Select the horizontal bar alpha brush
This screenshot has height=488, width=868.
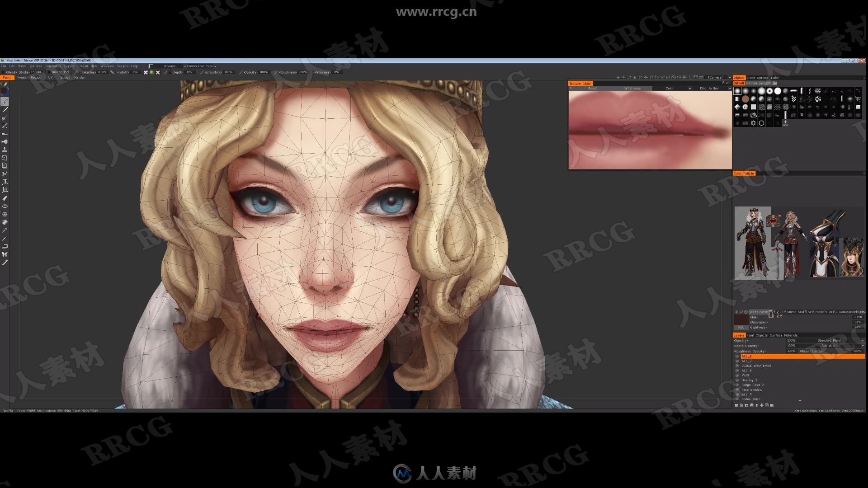tap(794, 91)
